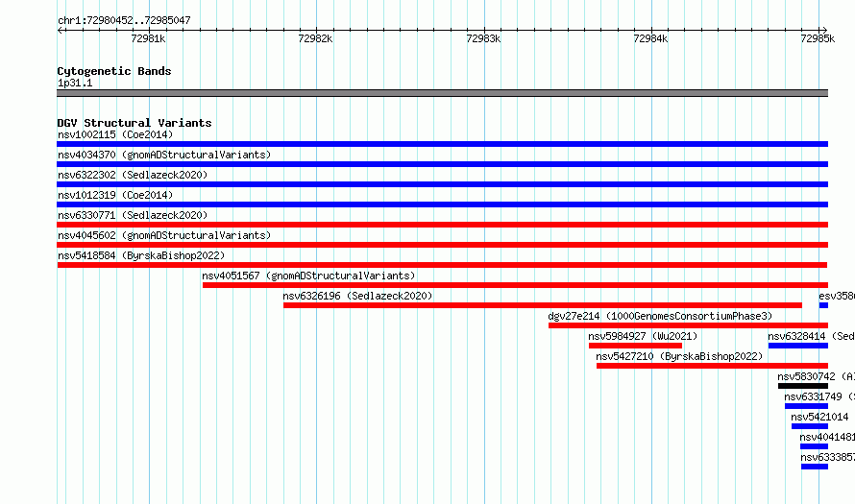
Task: Click the blue bar under nsv1002115
Action: [442, 144]
